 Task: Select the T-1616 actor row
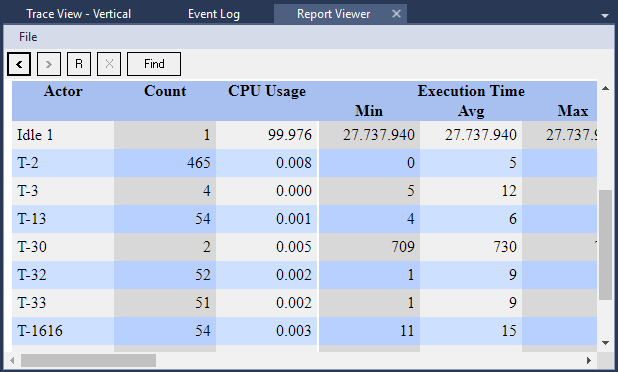click(x=304, y=331)
